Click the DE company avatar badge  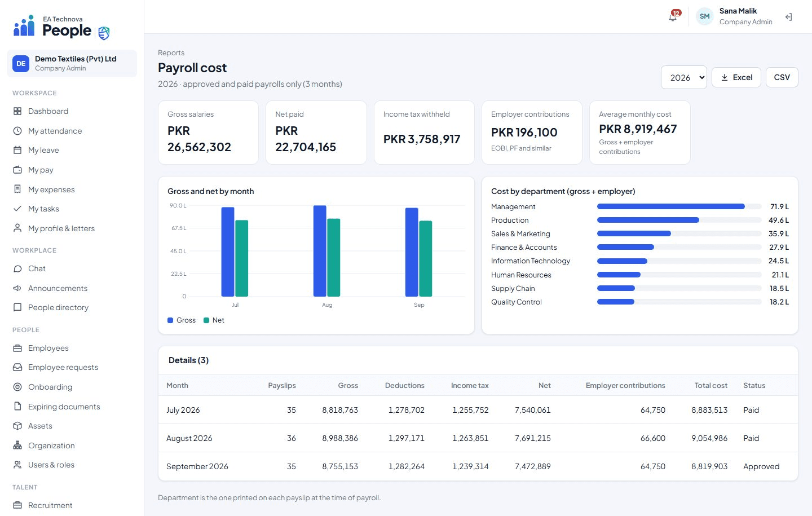coord(21,63)
